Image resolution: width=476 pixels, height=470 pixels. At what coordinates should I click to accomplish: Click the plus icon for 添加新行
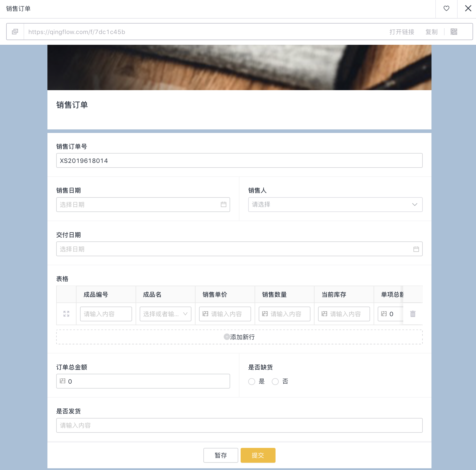227,337
